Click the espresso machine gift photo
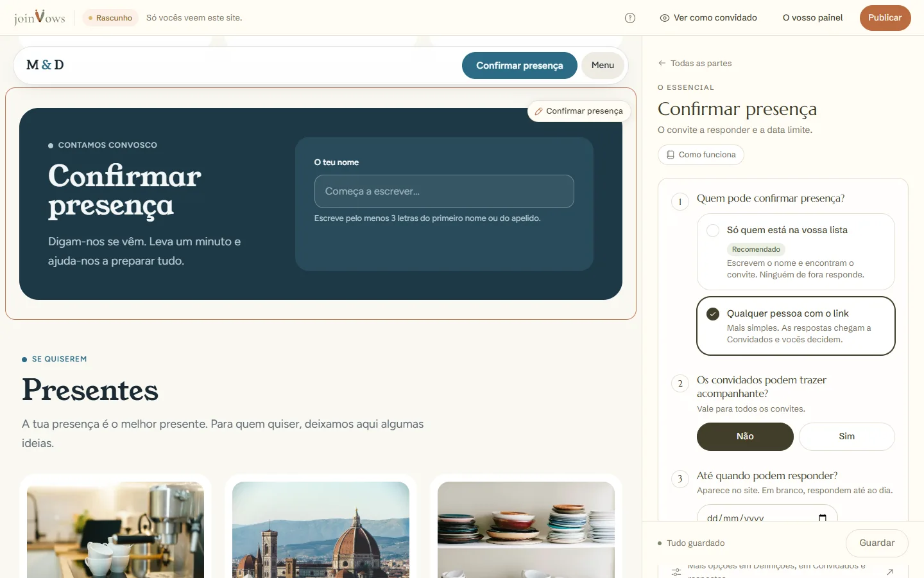The image size is (924, 578). [116, 530]
